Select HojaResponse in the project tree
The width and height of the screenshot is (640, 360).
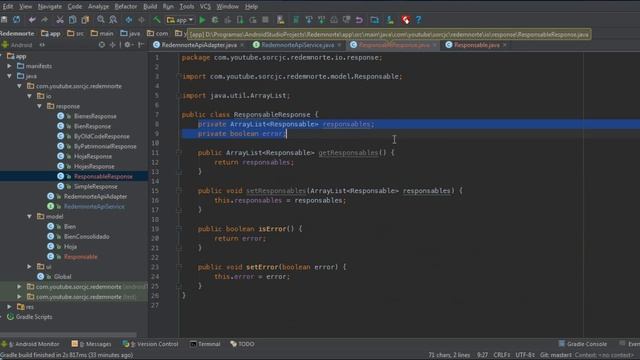coord(93,156)
